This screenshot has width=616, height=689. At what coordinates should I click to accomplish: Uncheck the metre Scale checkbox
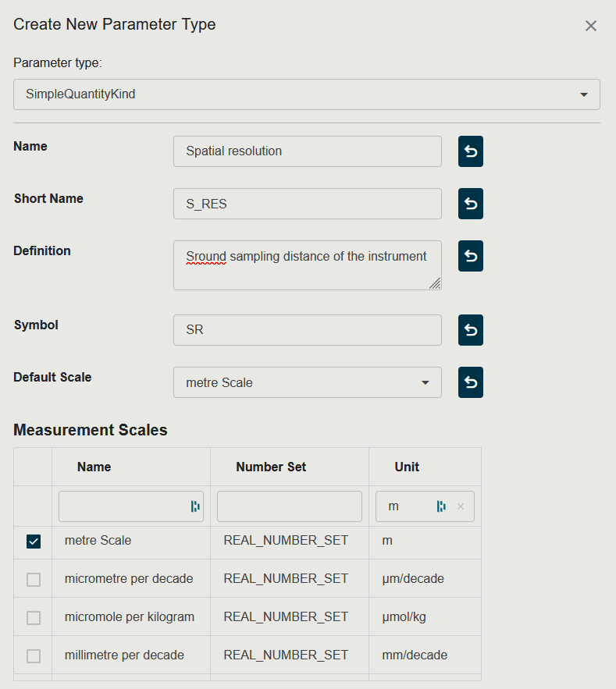pyautogui.click(x=34, y=542)
